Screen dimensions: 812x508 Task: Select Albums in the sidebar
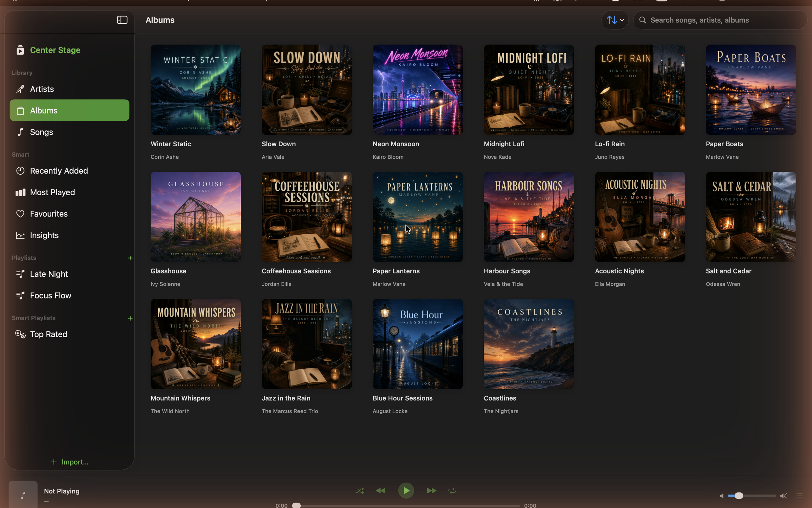(x=69, y=110)
